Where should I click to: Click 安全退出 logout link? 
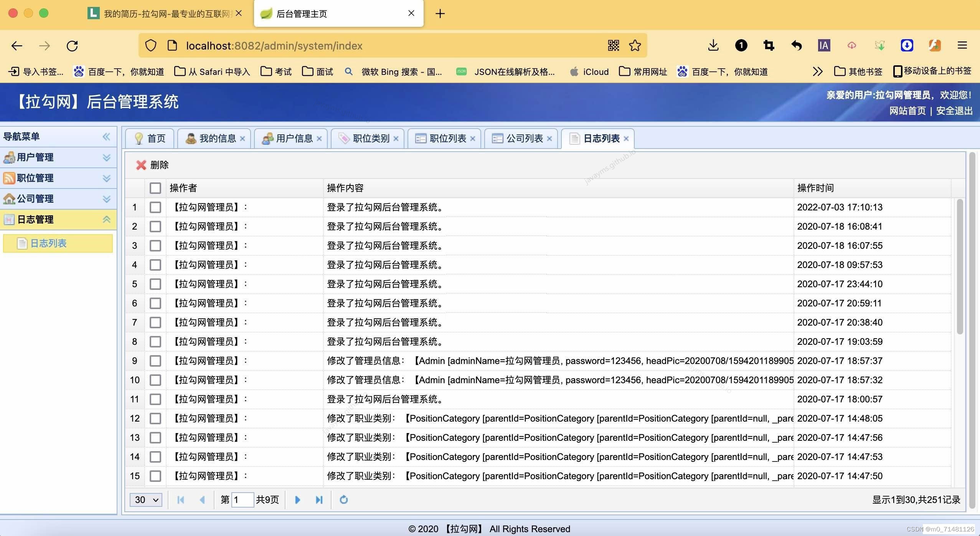[954, 111]
